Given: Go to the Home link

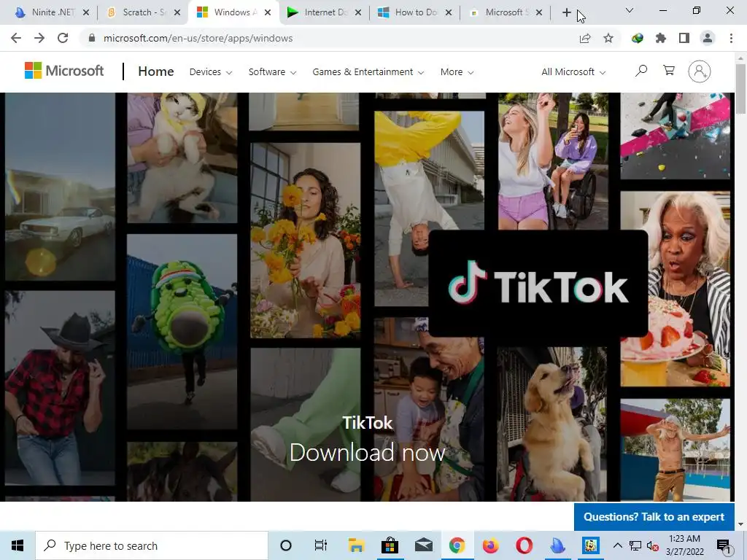Looking at the screenshot, I should coord(156,71).
